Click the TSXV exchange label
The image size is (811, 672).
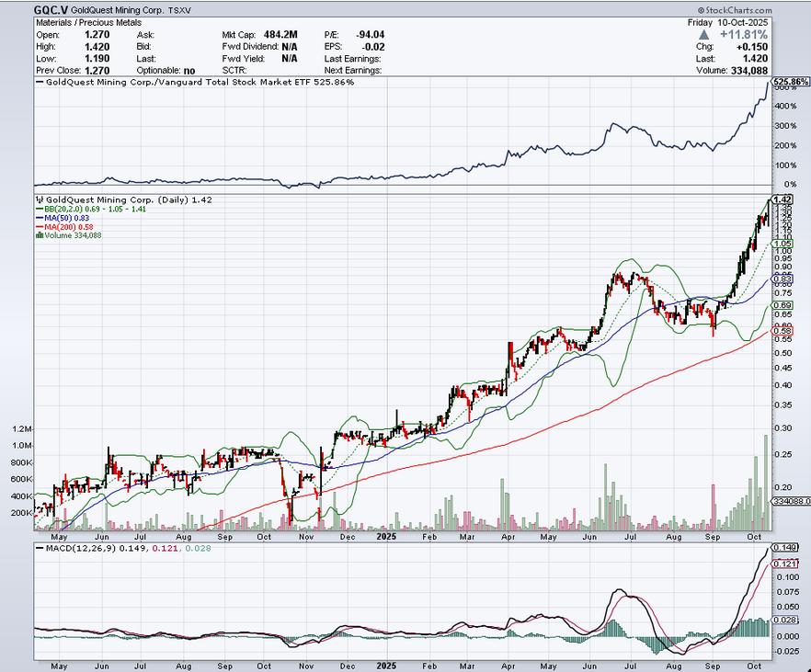(179, 10)
